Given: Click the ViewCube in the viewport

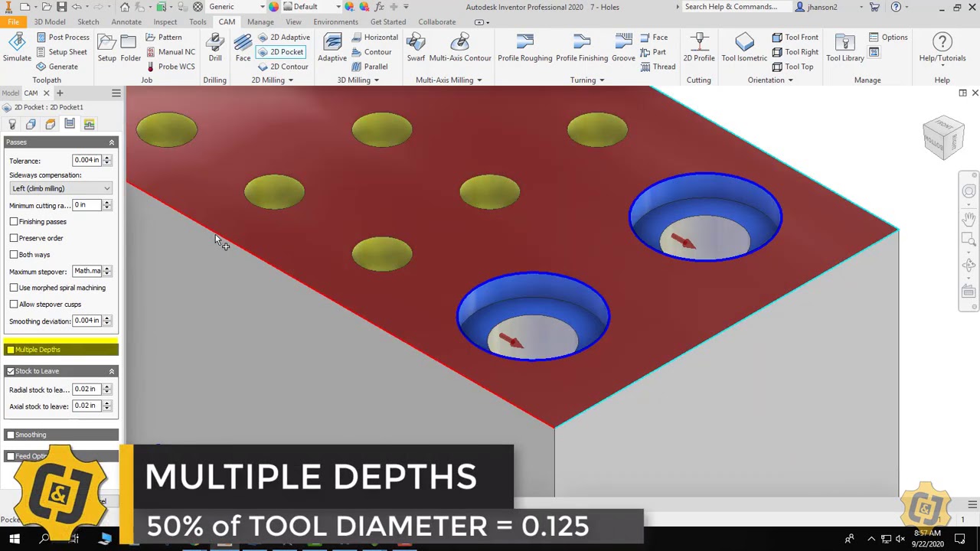Looking at the screenshot, I should point(943,139).
